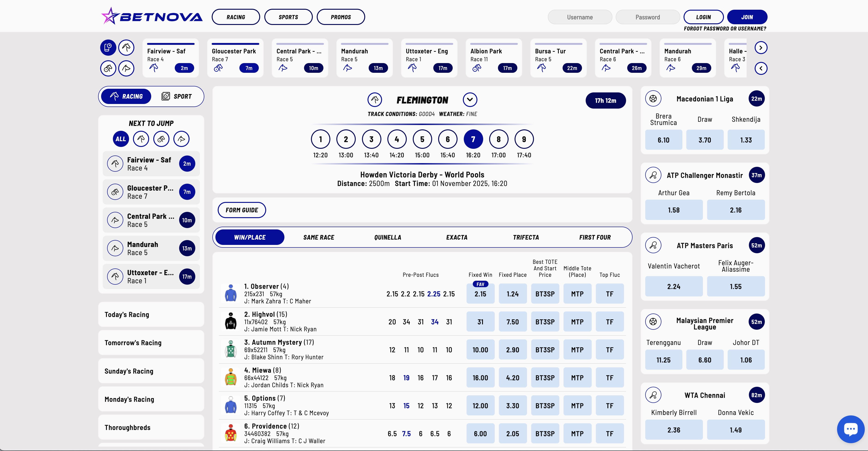Select the horse racing filter icon above the carousel
868x451 pixels.
(x=126, y=47)
